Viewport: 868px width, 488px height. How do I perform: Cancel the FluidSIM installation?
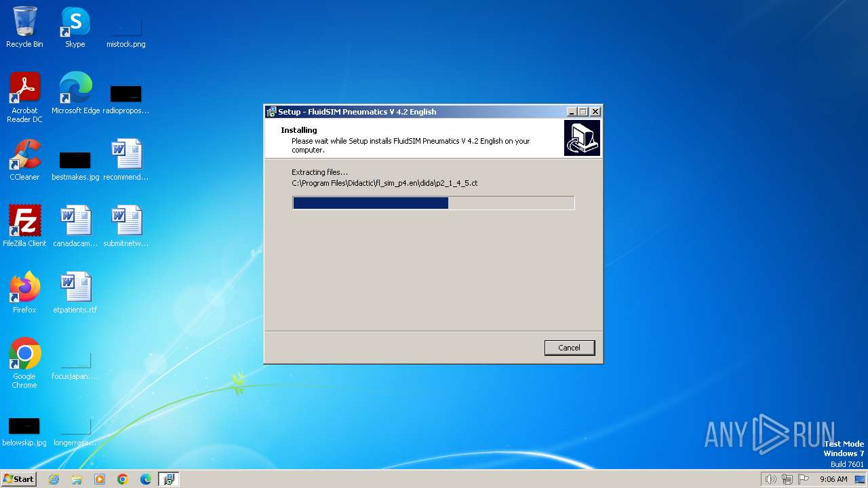pyautogui.click(x=569, y=348)
